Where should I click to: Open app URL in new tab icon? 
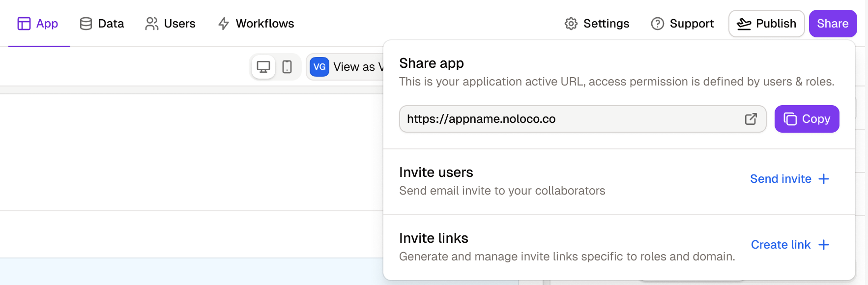coord(751,119)
